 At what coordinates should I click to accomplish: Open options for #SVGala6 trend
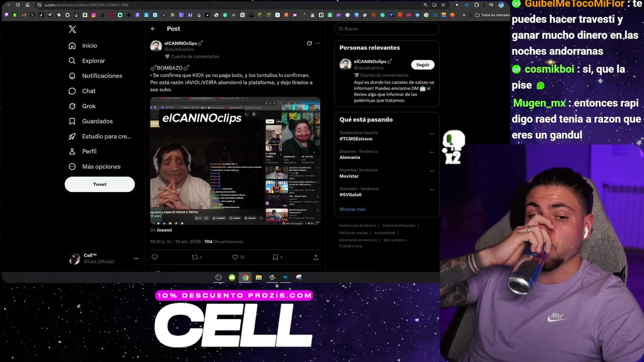[432, 190]
